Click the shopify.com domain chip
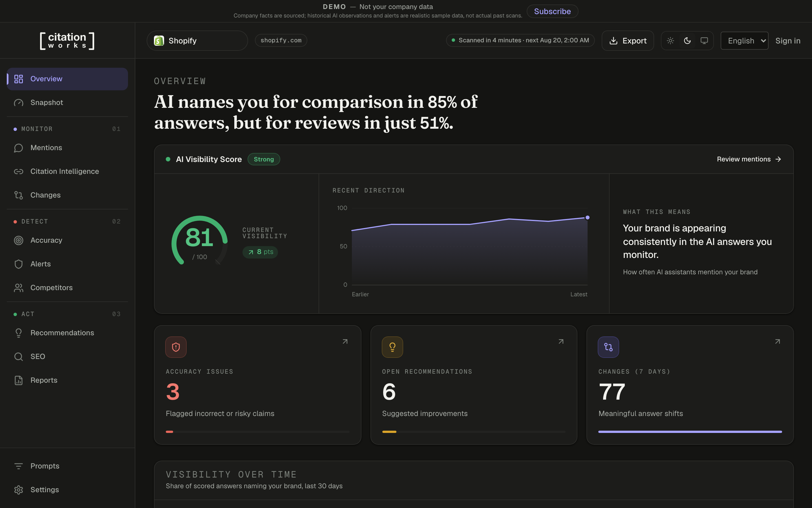This screenshot has height=508, width=812. [x=281, y=40]
